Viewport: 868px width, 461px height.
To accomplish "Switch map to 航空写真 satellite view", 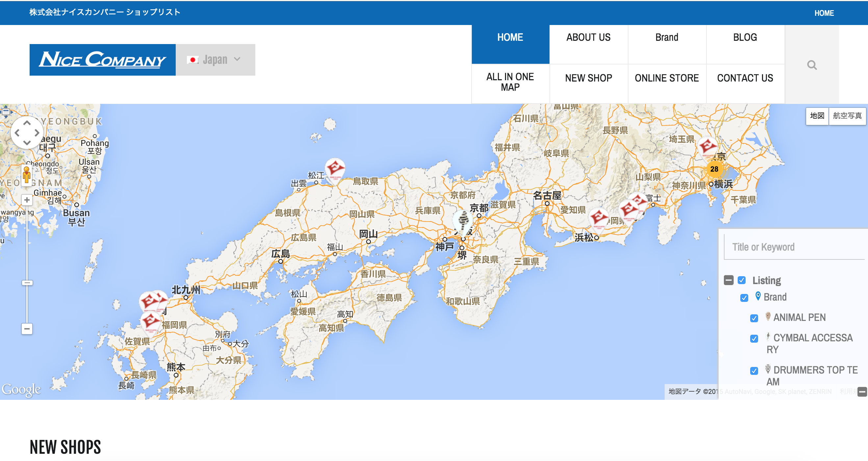I will point(847,116).
